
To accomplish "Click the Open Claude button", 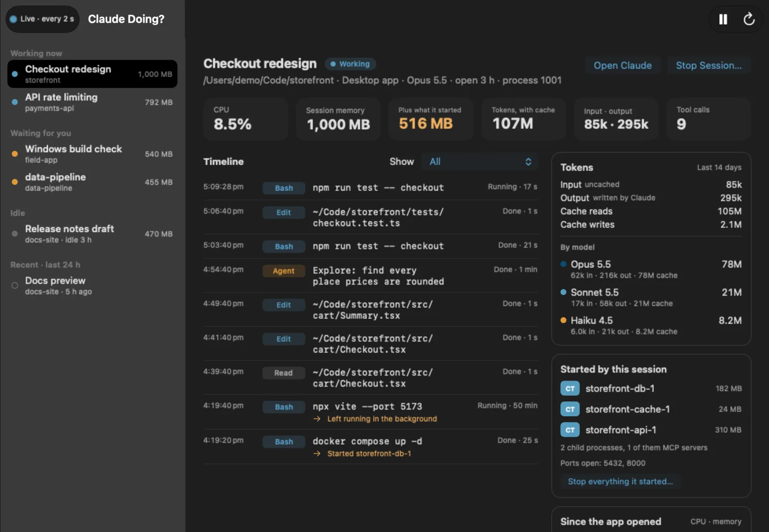I will point(623,65).
